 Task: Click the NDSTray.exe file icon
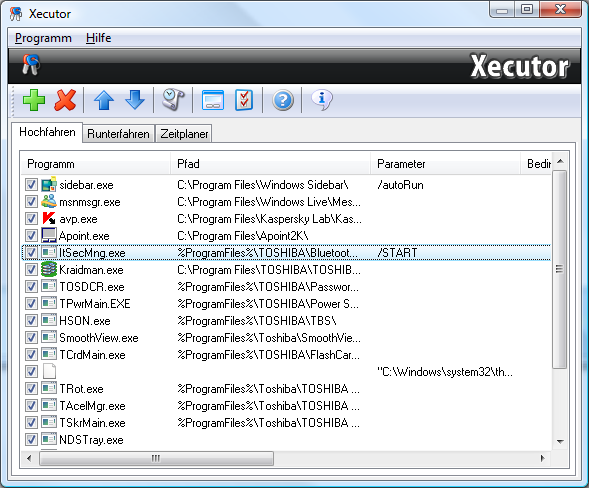coord(49,440)
